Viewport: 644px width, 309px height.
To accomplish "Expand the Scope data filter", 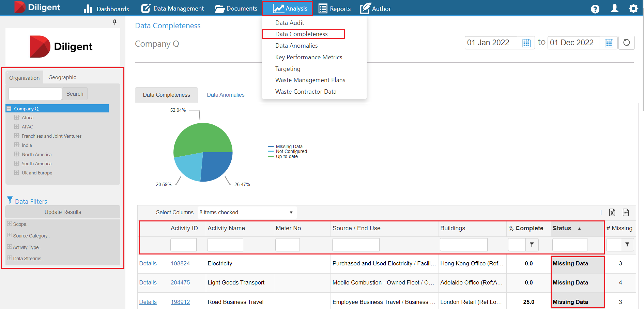I will click(10, 224).
